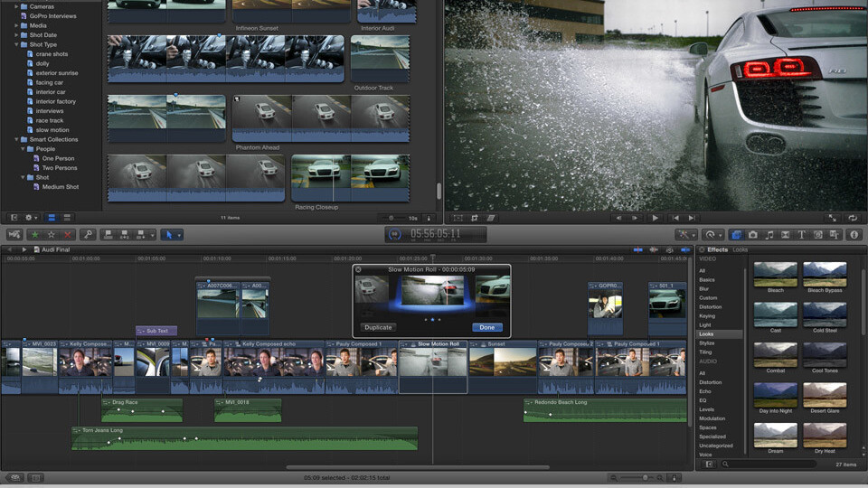Play the video in the viewer
This screenshot has height=488, width=868.
point(656,218)
